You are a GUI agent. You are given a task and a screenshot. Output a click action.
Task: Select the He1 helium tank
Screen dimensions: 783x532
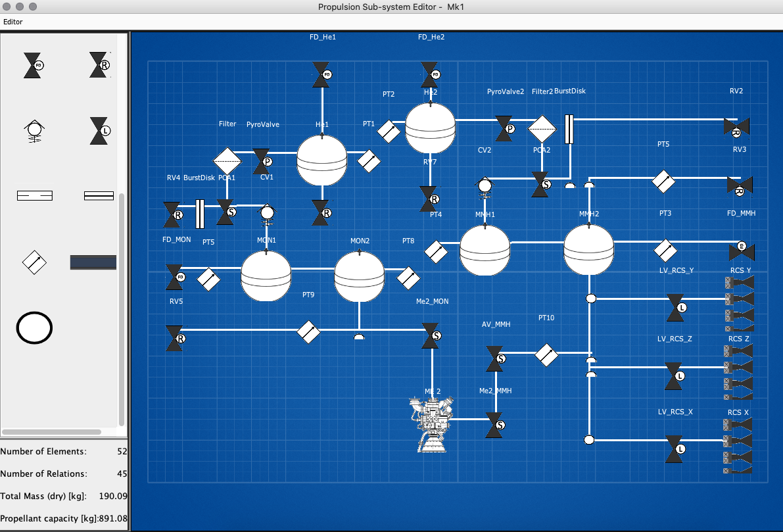click(x=321, y=160)
